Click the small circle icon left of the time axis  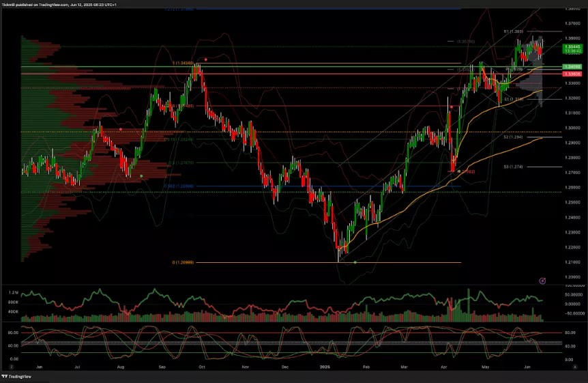tap(12, 367)
